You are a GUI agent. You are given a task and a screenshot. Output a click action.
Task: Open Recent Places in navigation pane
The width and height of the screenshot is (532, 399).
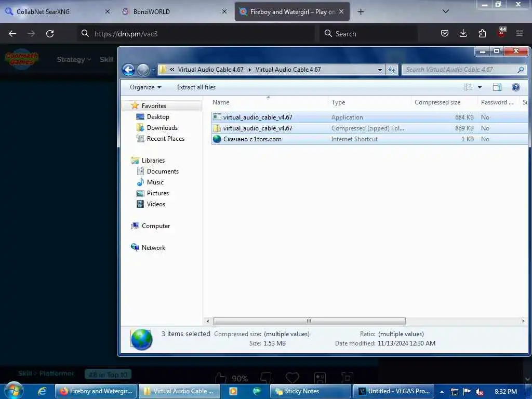tap(165, 138)
